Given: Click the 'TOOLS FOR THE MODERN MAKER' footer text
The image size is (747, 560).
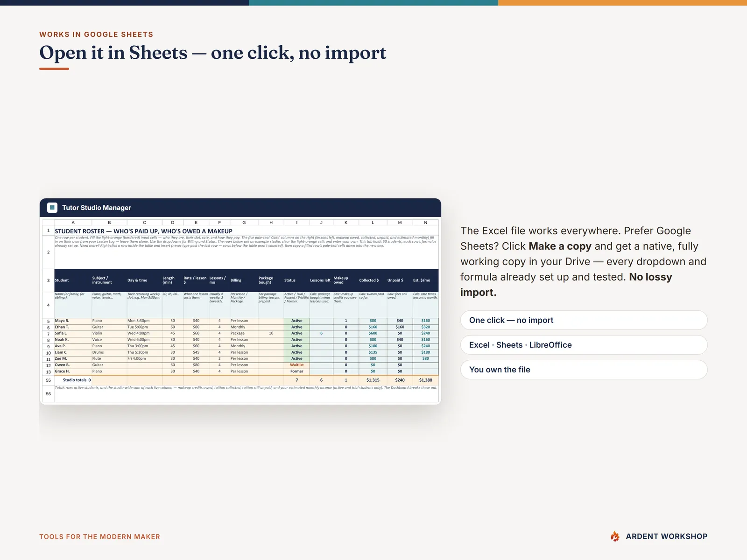Looking at the screenshot, I should point(99,537).
